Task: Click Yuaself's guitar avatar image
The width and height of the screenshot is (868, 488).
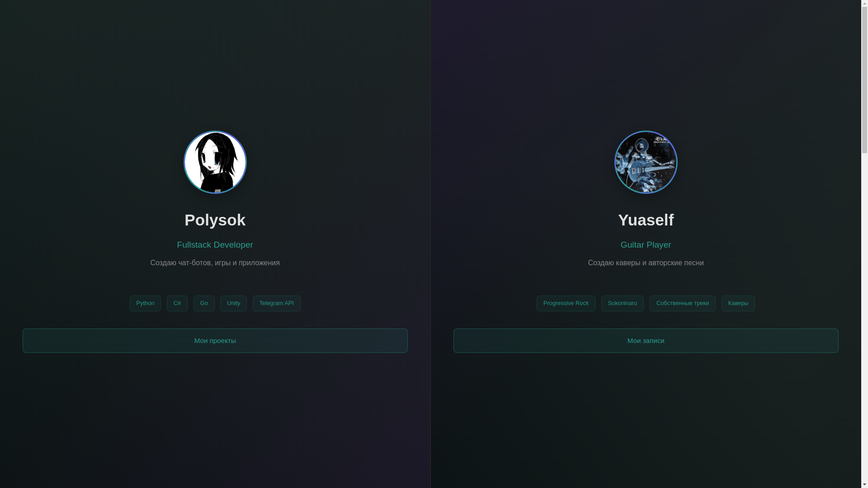Action: tap(646, 162)
